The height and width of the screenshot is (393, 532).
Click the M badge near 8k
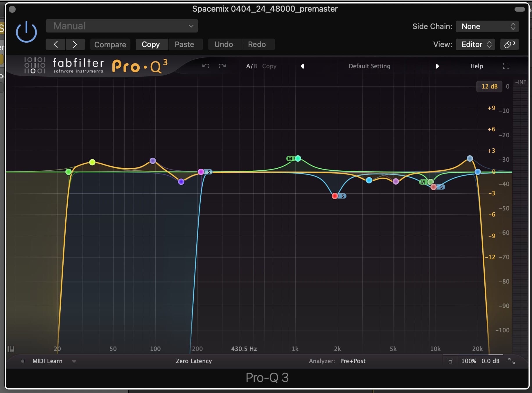click(423, 182)
